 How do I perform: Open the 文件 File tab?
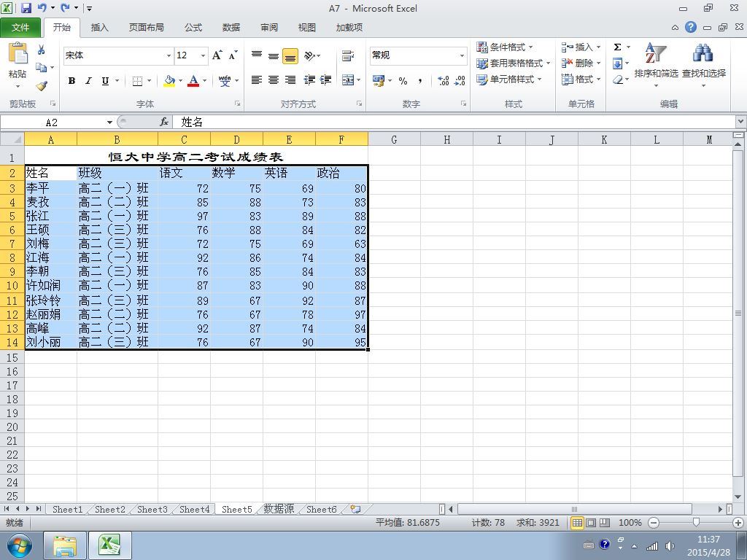[20, 28]
